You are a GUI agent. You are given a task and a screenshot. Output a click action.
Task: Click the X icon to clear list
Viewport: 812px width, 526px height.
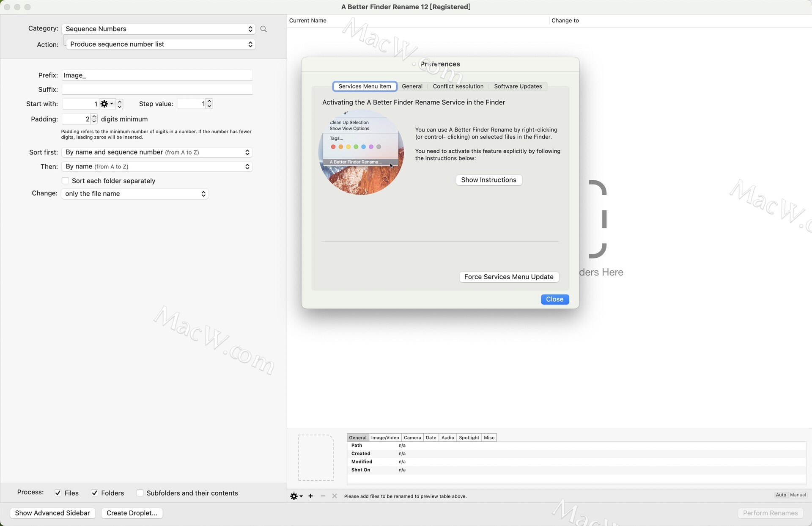click(335, 496)
